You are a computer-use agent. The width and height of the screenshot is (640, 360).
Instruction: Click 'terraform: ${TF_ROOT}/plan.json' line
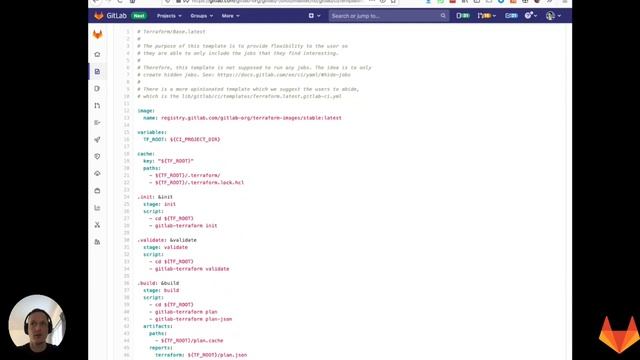click(201, 355)
